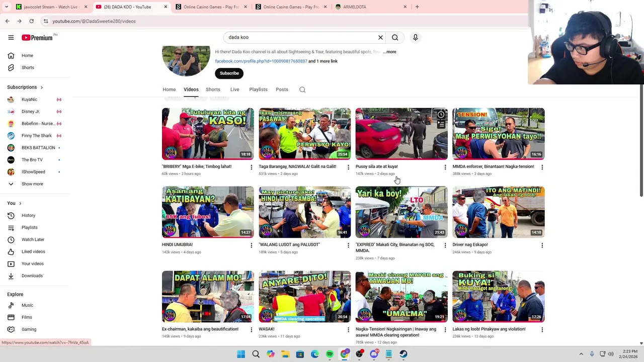The image size is (644, 362).
Task: Switch to the channel Posts tab
Action: pyautogui.click(x=282, y=89)
